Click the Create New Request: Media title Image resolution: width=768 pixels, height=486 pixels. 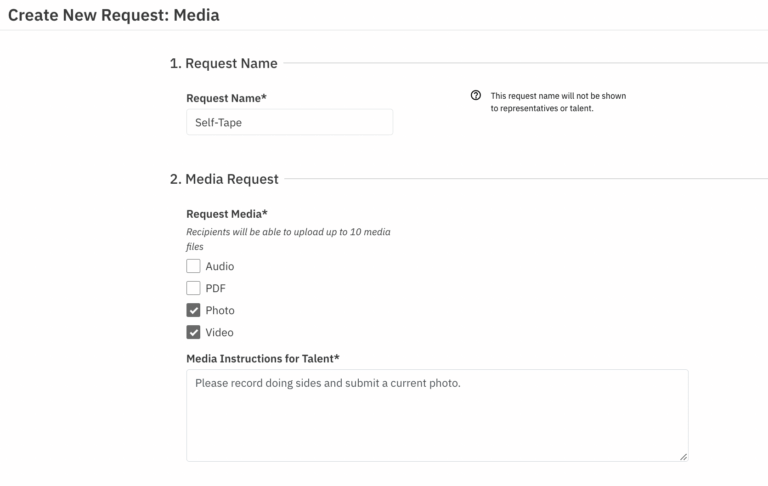[x=114, y=15]
